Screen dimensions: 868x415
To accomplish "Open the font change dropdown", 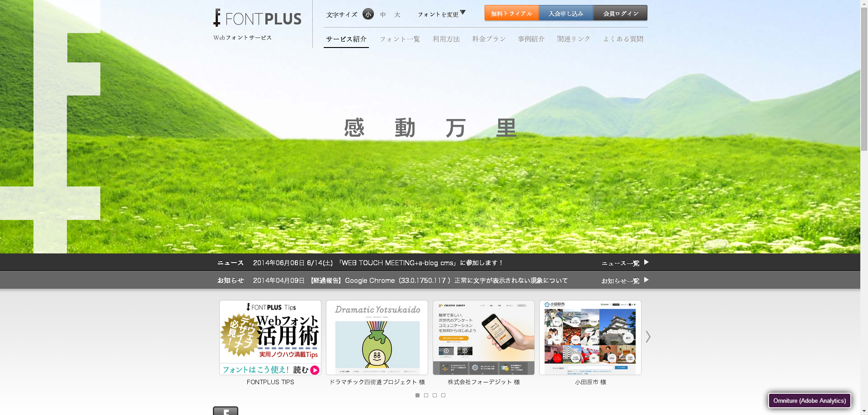I will 441,14.
